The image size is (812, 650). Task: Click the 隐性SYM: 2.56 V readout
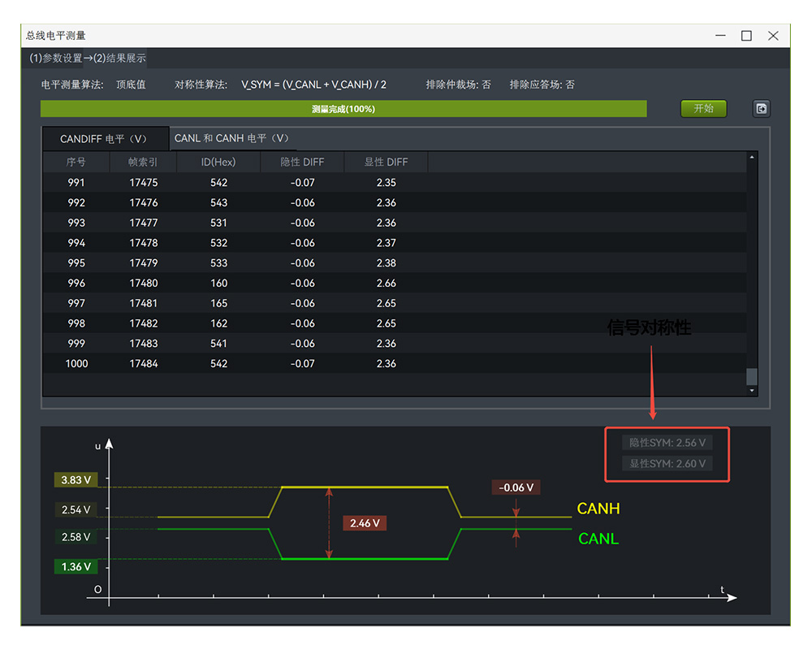[x=667, y=443]
